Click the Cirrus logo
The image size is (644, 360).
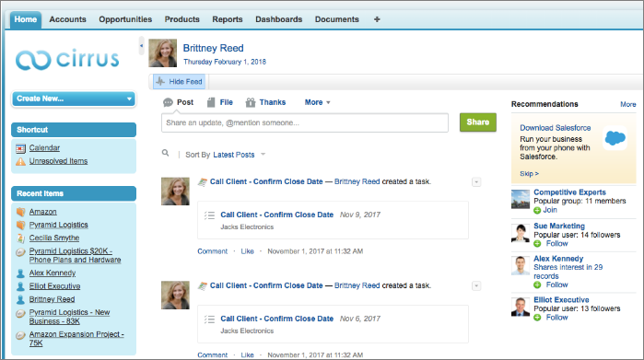coord(67,60)
